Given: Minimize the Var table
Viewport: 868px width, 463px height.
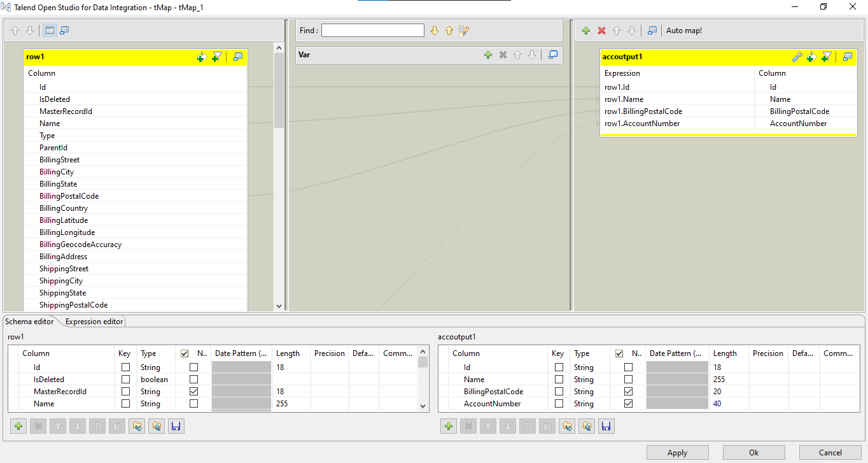Looking at the screenshot, I should click(x=552, y=55).
